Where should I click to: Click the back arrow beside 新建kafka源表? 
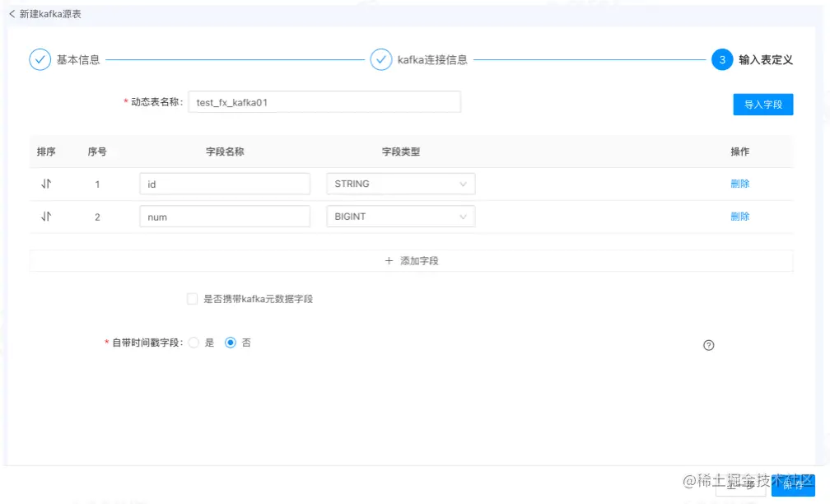tap(12, 14)
